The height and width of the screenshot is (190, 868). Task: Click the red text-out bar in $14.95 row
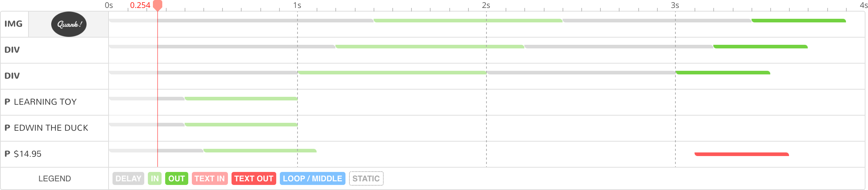point(741,154)
